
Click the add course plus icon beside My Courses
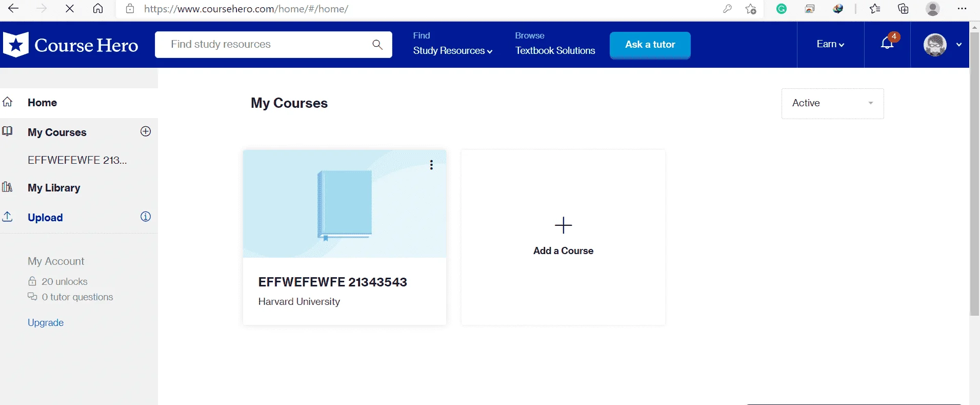click(146, 131)
